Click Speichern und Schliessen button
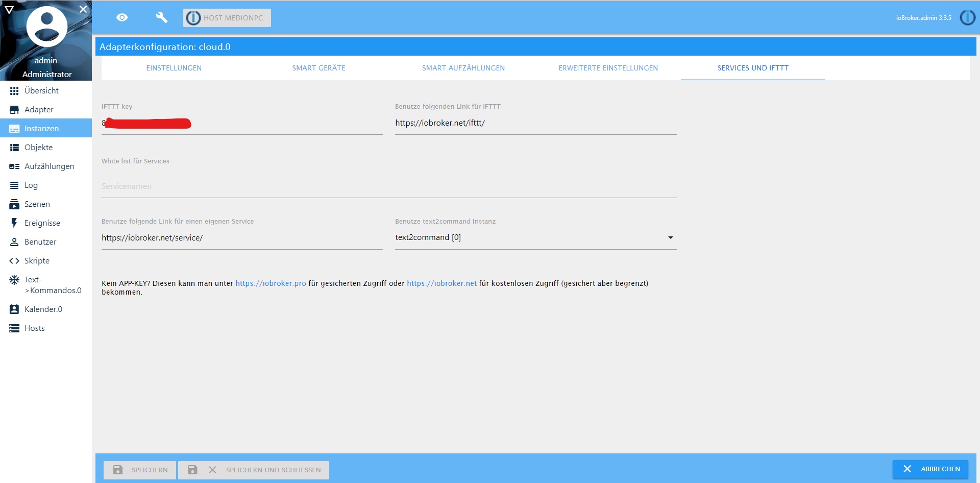 pos(254,470)
